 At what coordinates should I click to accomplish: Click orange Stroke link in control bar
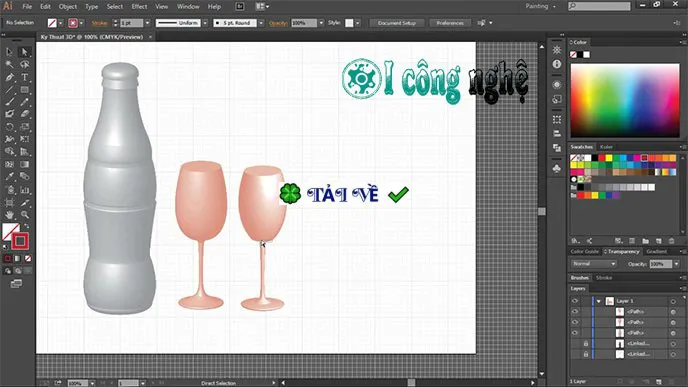[100, 23]
